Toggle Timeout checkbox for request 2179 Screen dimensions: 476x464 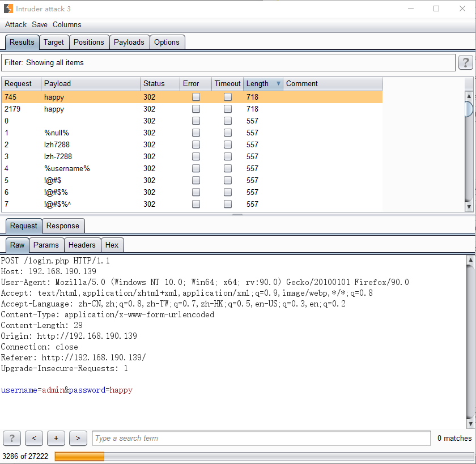(x=228, y=109)
